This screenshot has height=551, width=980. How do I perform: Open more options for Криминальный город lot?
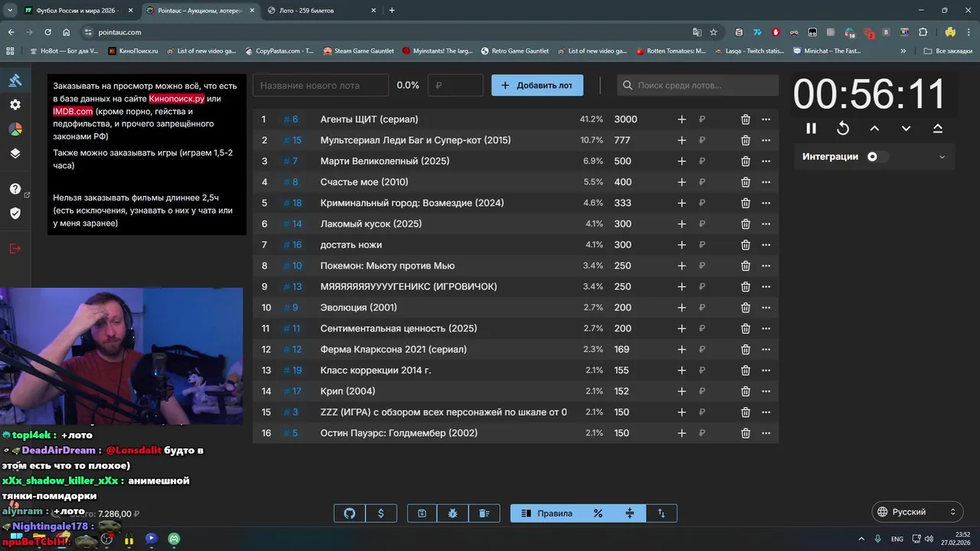[x=766, y=203]
